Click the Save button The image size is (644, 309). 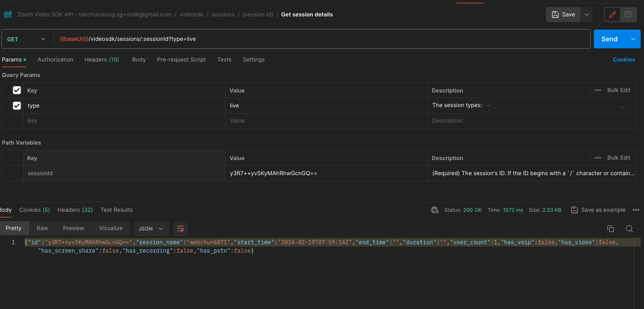(x=563, y=15)
